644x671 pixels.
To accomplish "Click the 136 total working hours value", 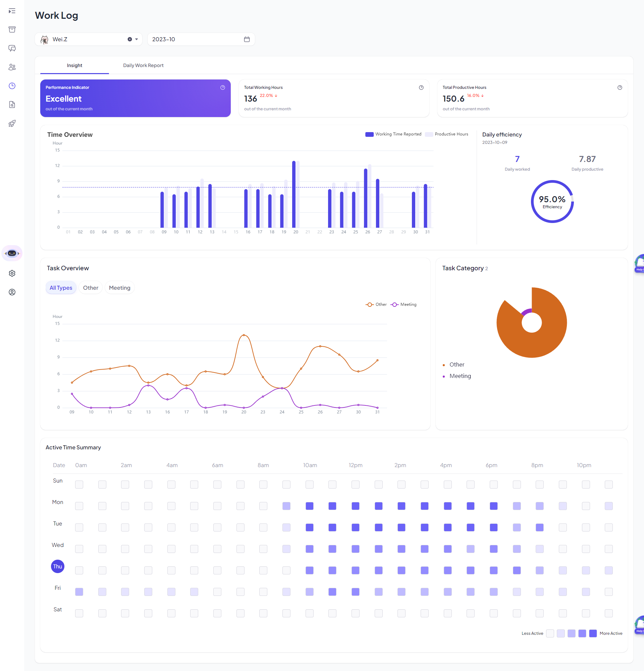I will point(250,99).
